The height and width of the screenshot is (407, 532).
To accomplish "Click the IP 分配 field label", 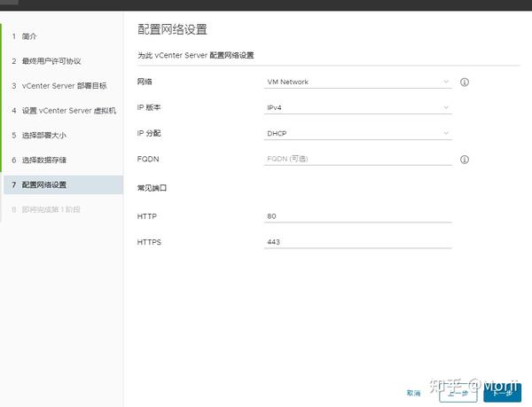I will tap(149, 133).
